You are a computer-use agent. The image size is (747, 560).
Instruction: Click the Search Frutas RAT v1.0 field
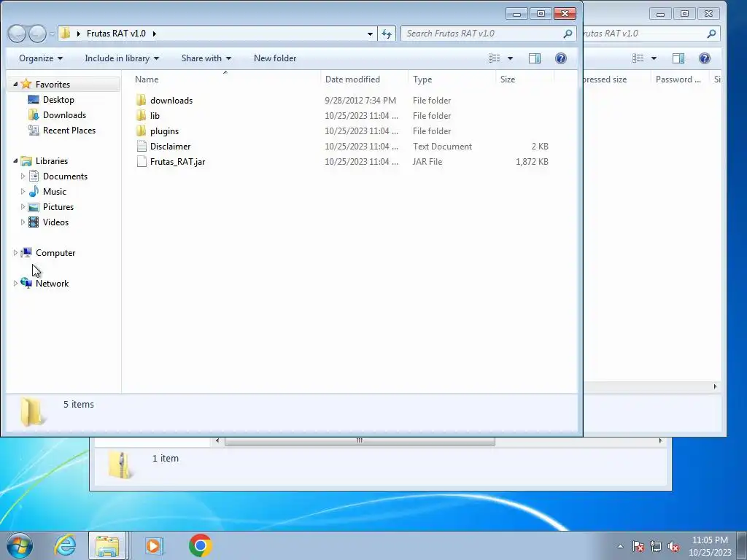point(488,34)
